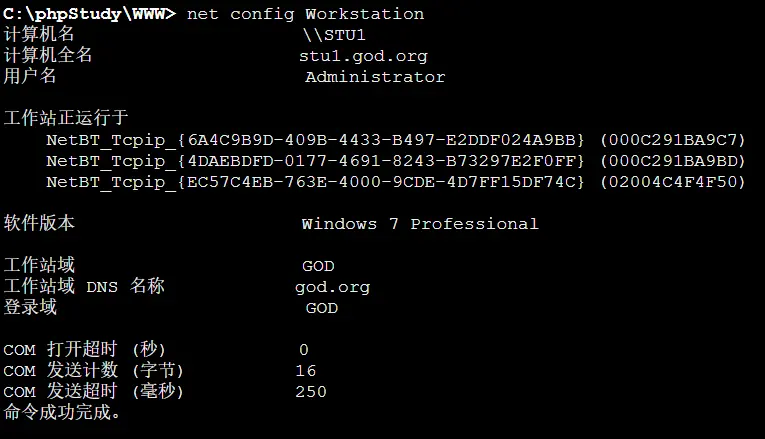This screenshot has width=765, height=439.
Task: Click the COM send timeout value 250
Action: [x=311, y=392]
